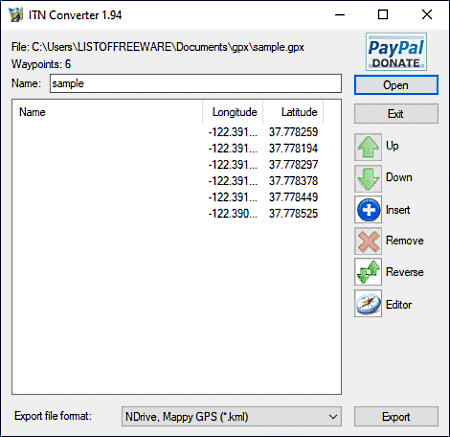The height and width of the screenshot is (437, 450).
Task: Click the Name text field containing sample
Action: pyautogui.click(x=196, y=83)
